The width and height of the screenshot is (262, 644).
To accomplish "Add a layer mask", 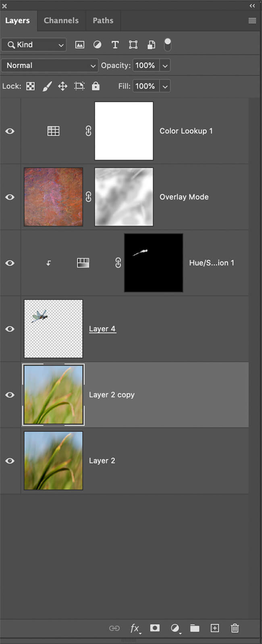I will click(x=155, y=628).
